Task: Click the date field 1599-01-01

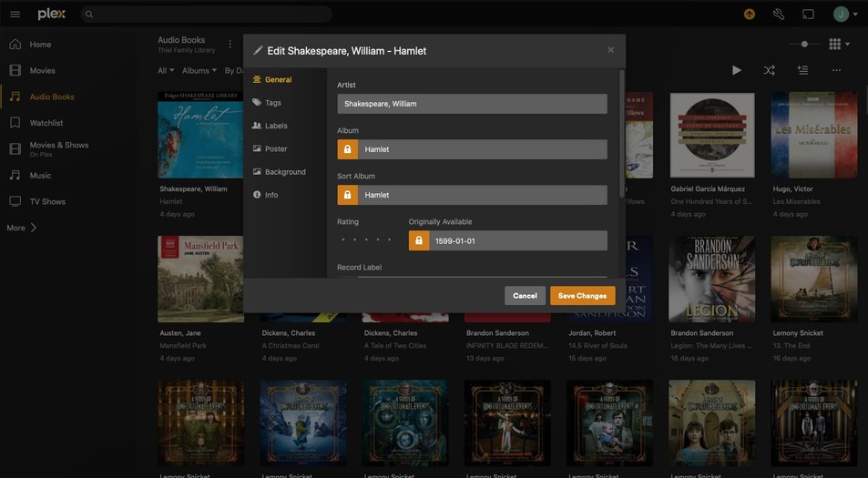Action: point(518,240)
